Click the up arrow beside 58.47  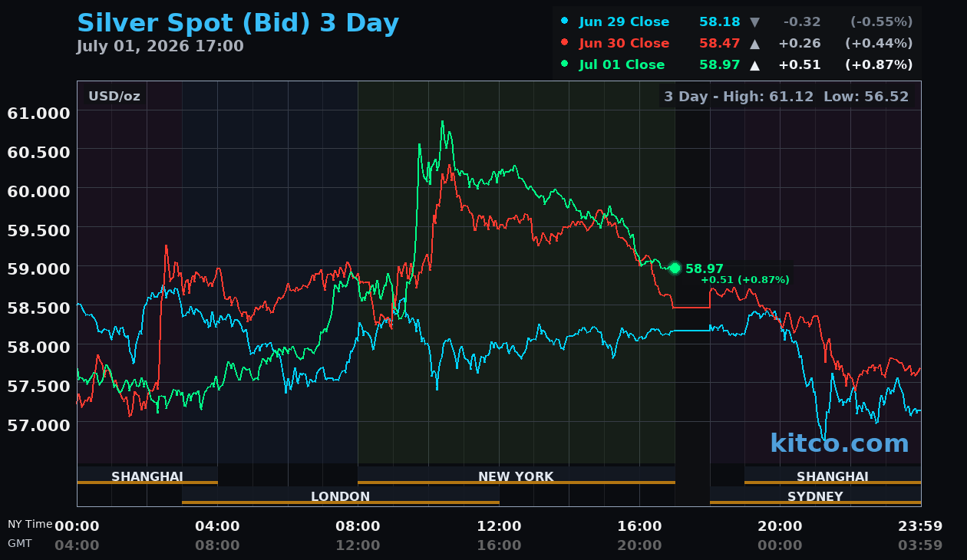[754, 44]
